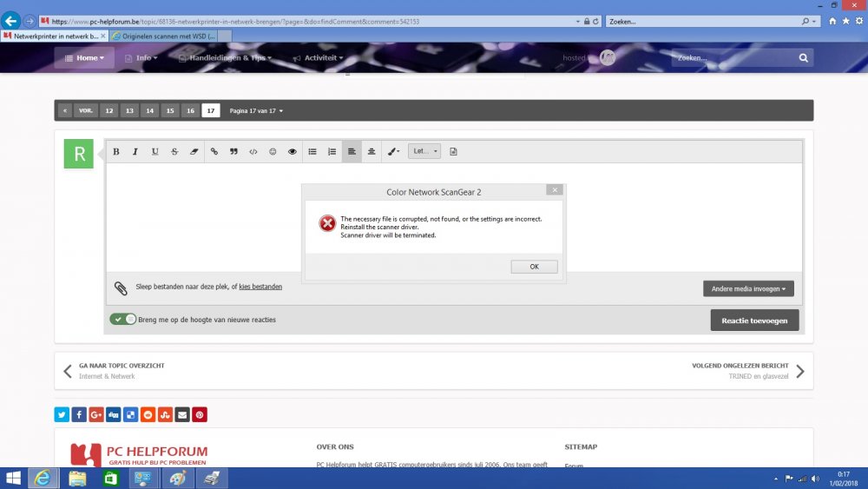This screenshot has width=868, height=489.
Task: Jump to first page with « button
Action: 65,111
